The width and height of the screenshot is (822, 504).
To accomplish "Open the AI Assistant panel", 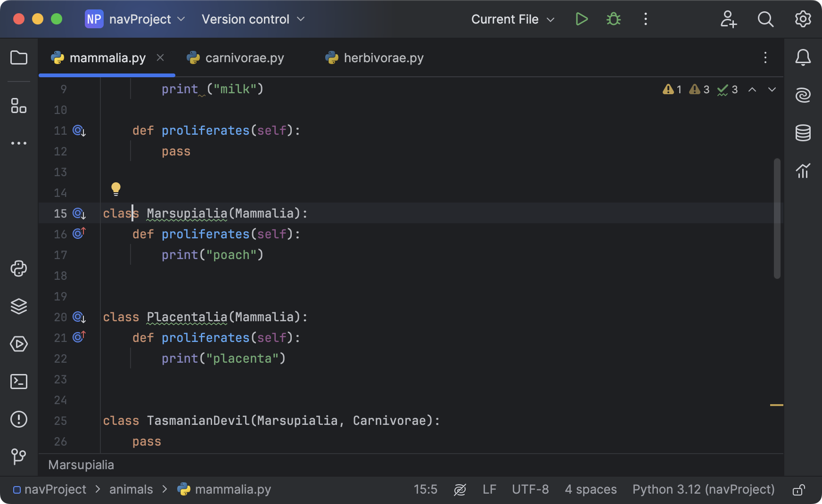I will pos(804,95).
